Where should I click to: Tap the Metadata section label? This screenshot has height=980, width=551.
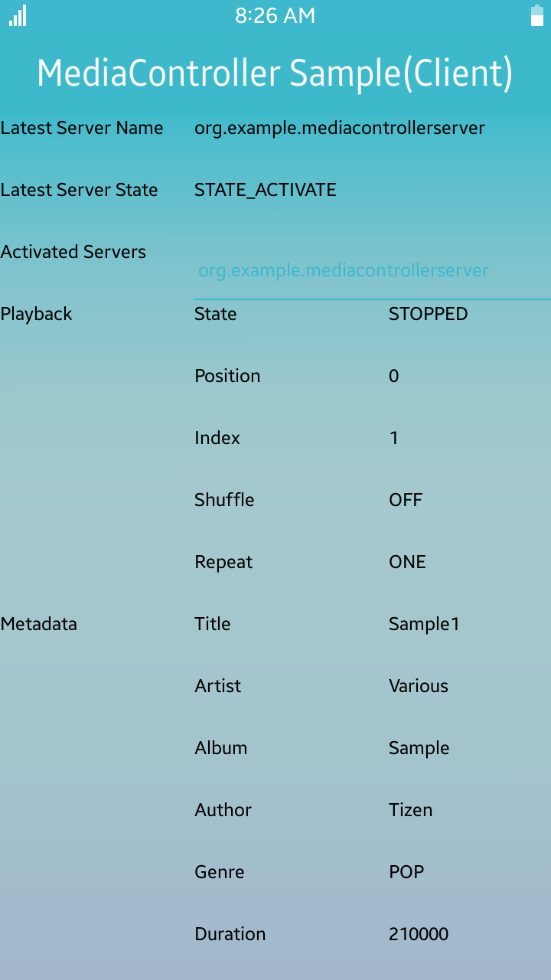coord(39,624)
